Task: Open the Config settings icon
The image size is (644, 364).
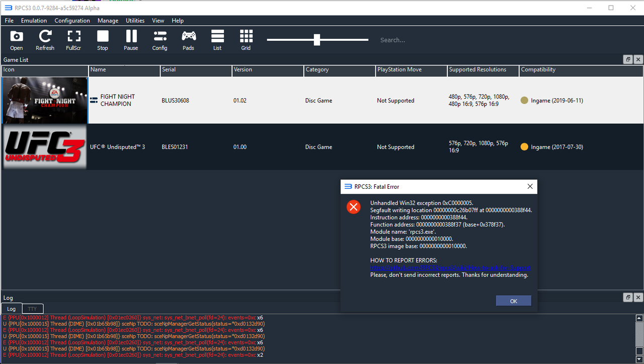Action: click(x=160, y=40)
